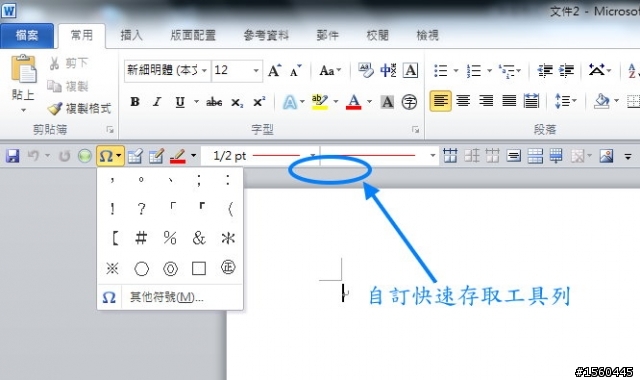Click Numbering list icon
The width and height of the screenshot is (640, 380).
(x=473, y=71)
